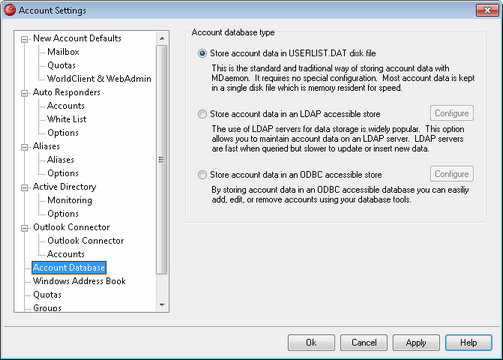This screenshot has width=503, height=360.
Task: Choose LDAP accessible store radio button
Action: 202,114
